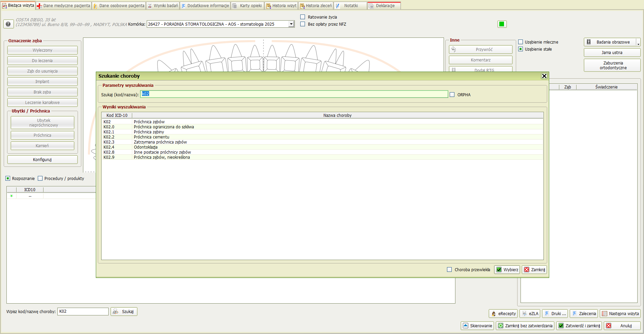
Task: Click the Skierowanie referral button
Action: [477, 326]
